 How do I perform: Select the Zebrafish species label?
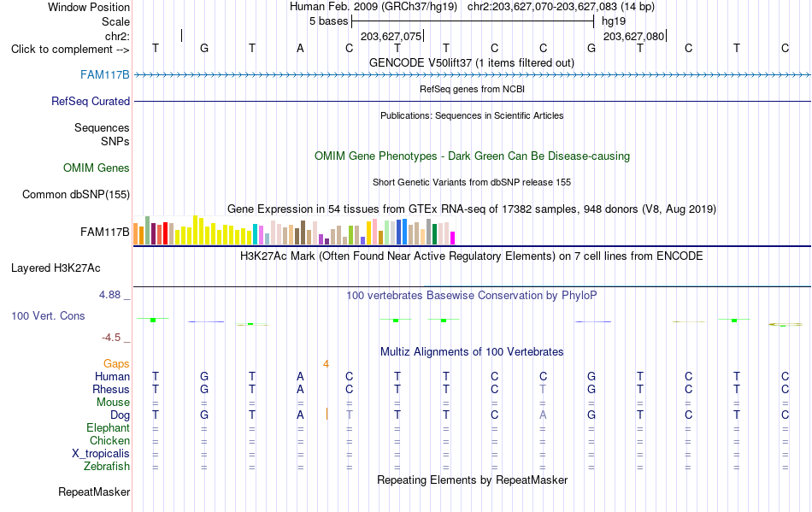pyautogui.click(x=107, y=467)
